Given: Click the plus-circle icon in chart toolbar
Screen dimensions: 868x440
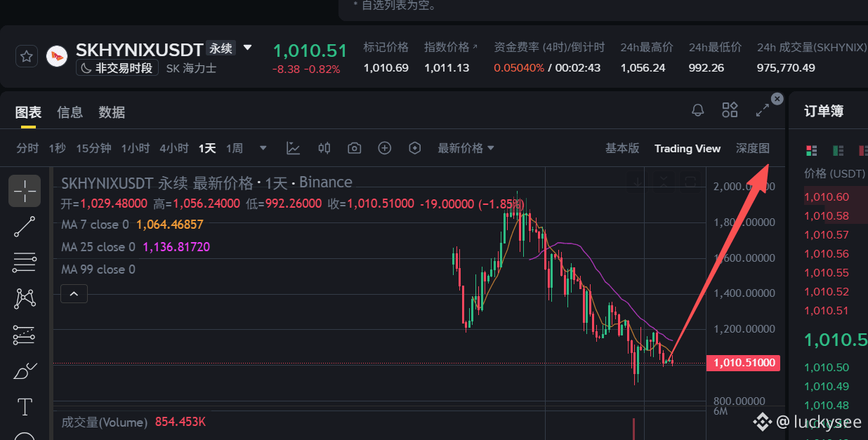Looking at the screenshot, I should (385, 148).
